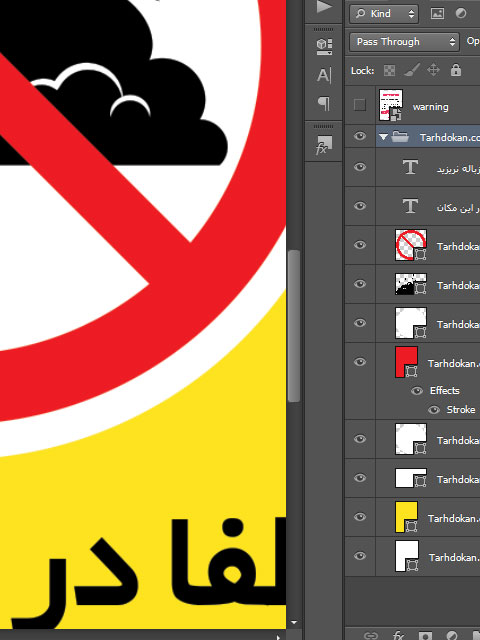Click the black cloud layer thumbnail

coord(411,284)
